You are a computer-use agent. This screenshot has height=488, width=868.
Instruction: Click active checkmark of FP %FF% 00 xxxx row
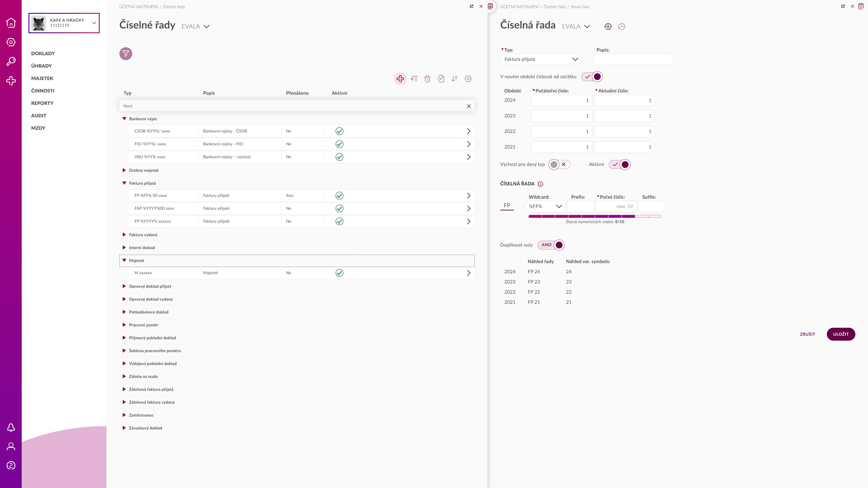pos(339,196)
